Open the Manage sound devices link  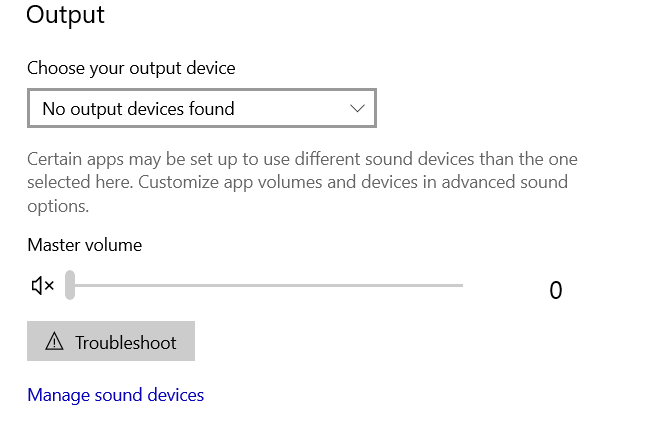(x=116, y=395)
